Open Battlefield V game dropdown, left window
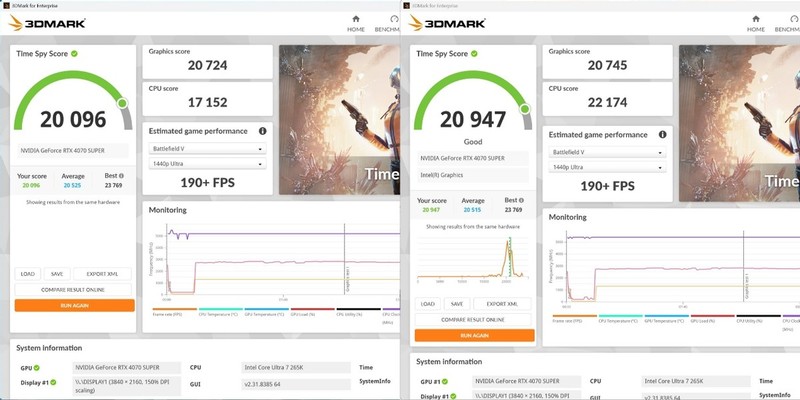The width and height of the screenshot is (800, 400). 207,149
